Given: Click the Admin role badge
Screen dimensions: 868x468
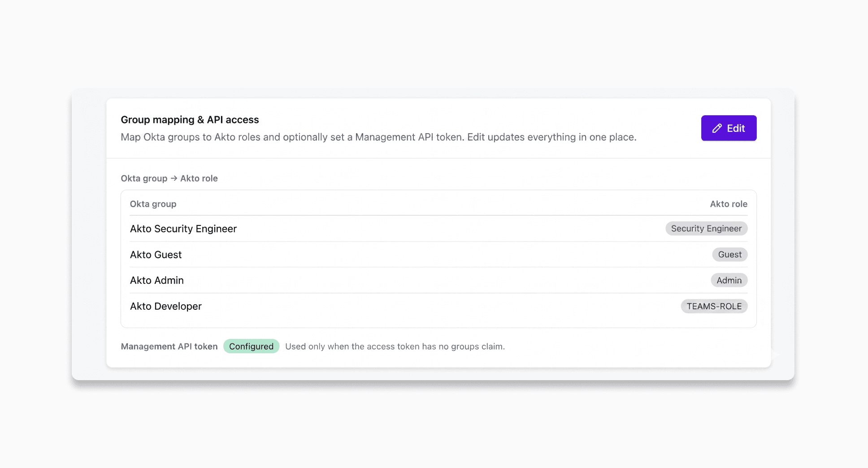Looking at the screenshot, I should click(729, 280).
